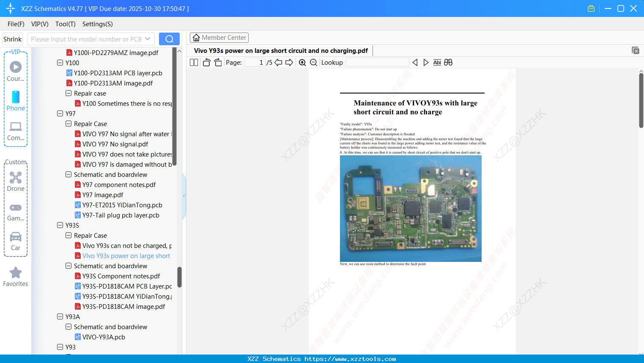The width and height of the screenshot is (644, 363).
Task: Open the Settings(S) menu
Action: [98, 24]
